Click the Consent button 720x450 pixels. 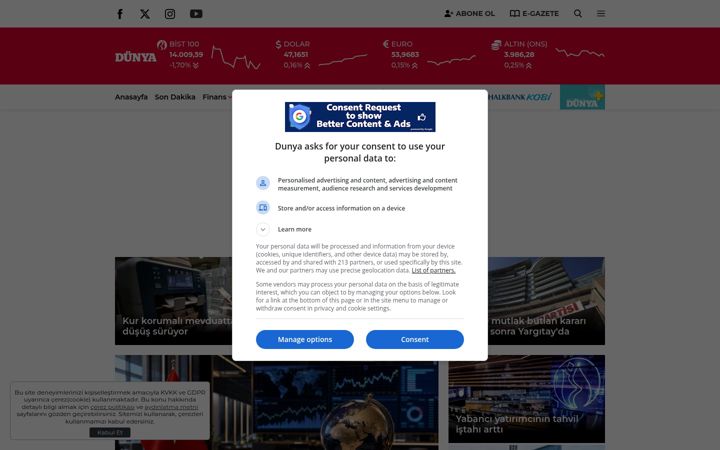pyautogui.click(x=415, y=339)
